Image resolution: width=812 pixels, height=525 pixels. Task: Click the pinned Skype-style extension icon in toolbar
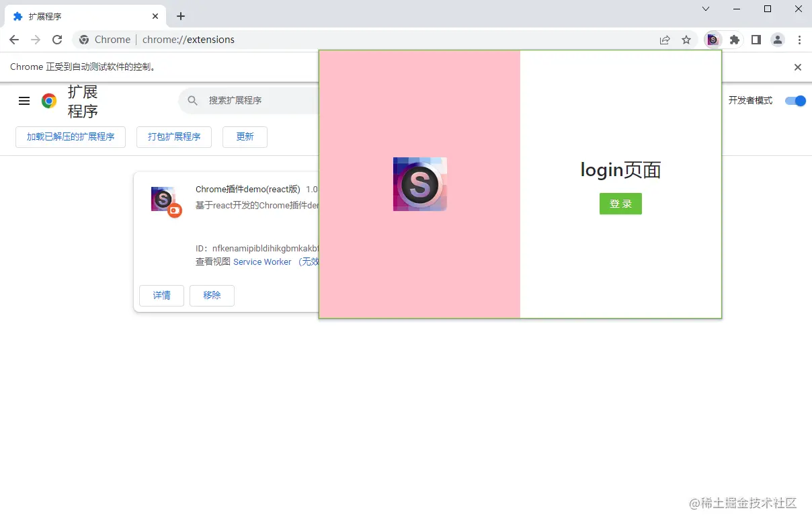713,40
